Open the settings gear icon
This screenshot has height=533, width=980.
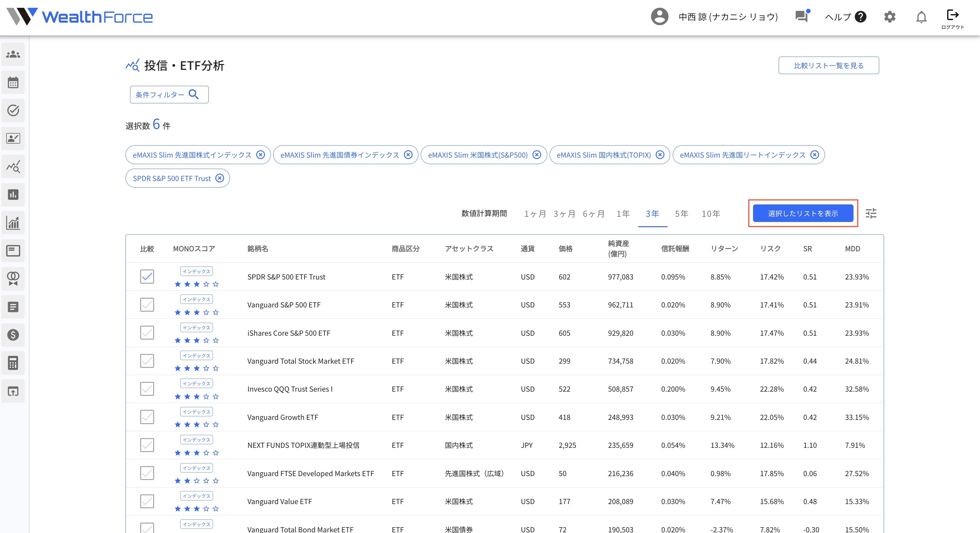(x=890, y=17)
